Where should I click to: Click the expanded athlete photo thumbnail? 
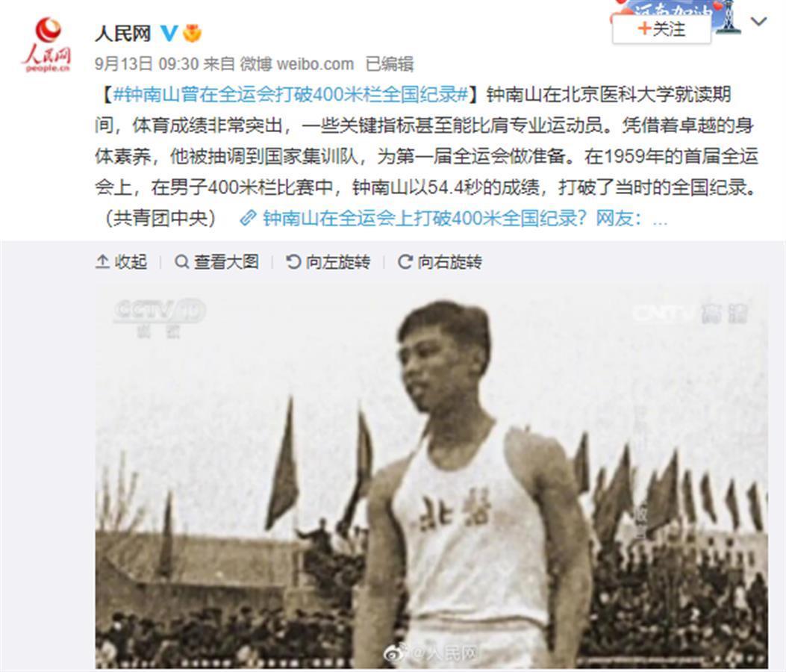click(x=431, y=476)
